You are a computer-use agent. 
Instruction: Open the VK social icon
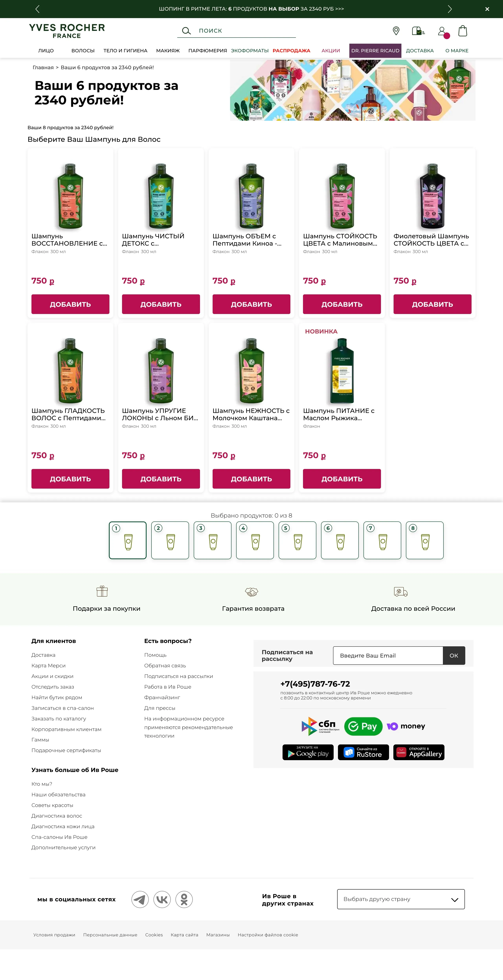[x=162, y=899]
